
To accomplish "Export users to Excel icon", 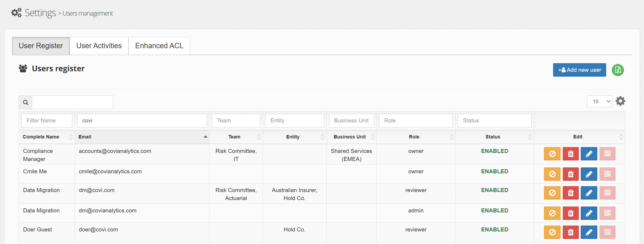I will pos(618,70).
